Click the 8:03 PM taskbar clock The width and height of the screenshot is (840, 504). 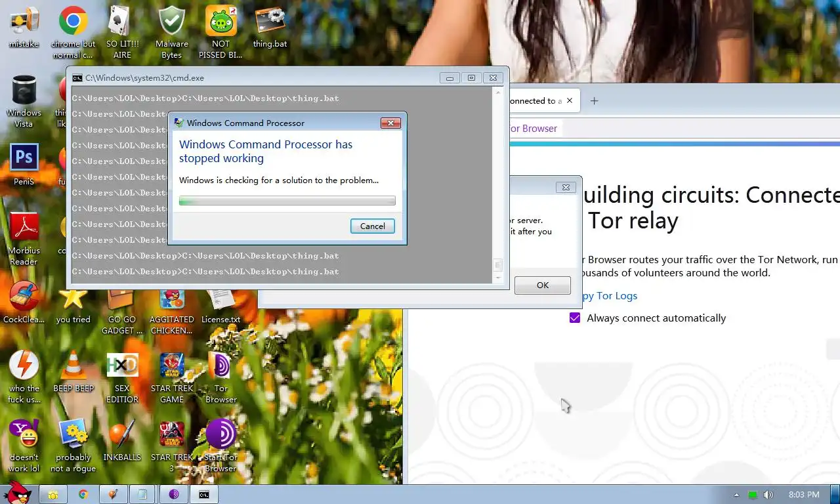click(x=804, y=495)
